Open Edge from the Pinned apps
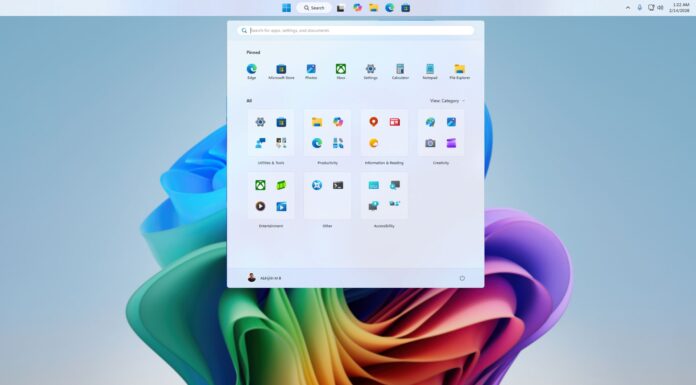Viewport: 696px width, 385px height. (x=252, y=71)
